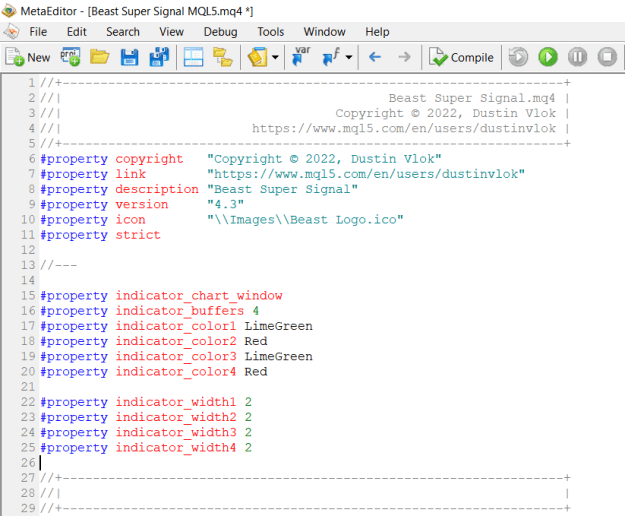Click the New file button

(x=28, y=57)
